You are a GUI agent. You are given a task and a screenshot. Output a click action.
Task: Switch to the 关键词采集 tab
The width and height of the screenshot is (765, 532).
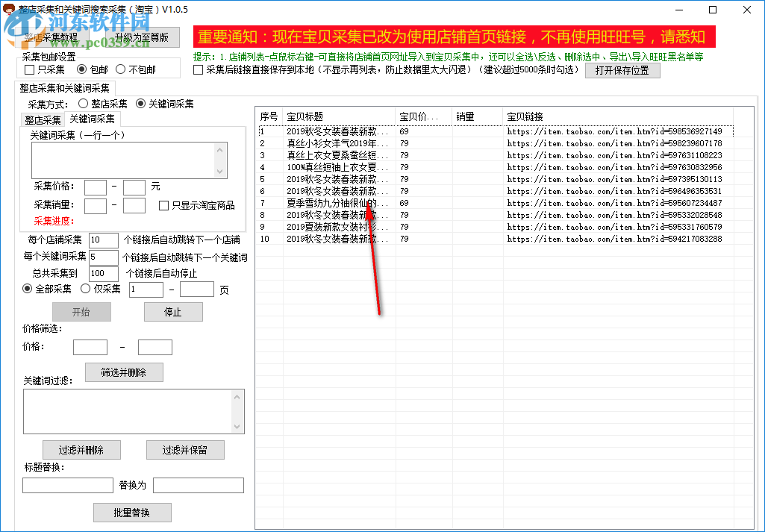coord(92,119)
